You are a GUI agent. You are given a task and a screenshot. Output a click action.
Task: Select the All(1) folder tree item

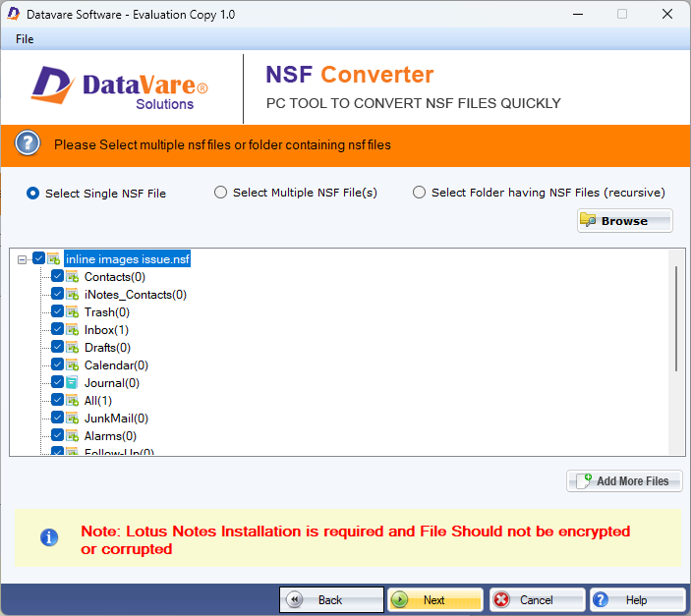pyautogui.click(x=97, y=401)
